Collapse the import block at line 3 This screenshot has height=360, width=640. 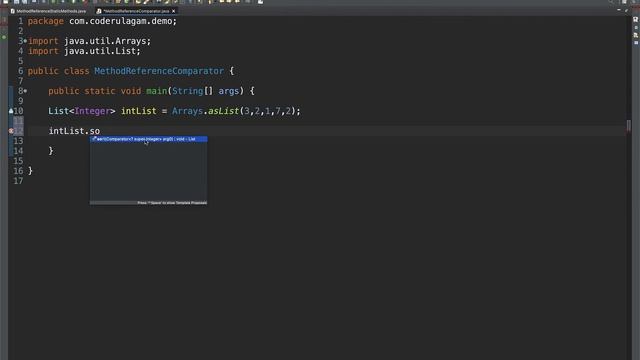coord(25,41)
